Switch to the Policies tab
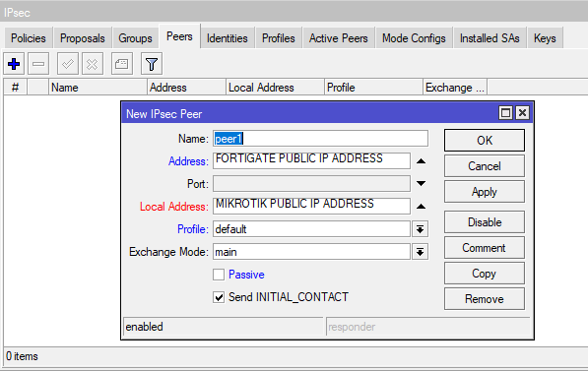 point(29,38)
